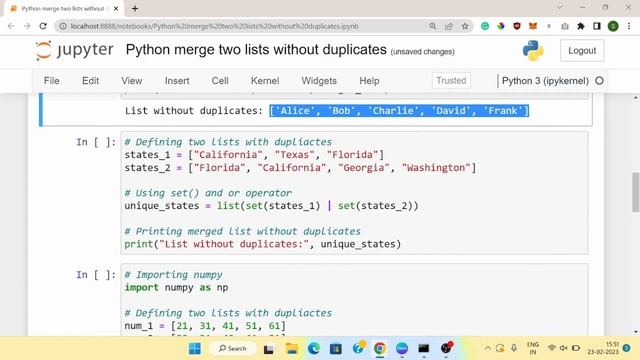This screenshot has width=640, height=360.
Task: Open the terminal app on taskbar
Action: 424,349
